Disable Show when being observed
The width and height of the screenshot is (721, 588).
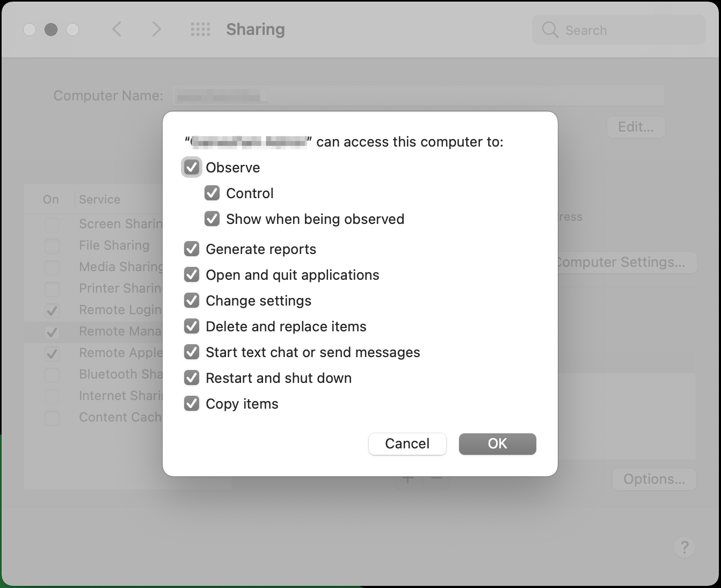pyautogui.click(x=212, y=219)
